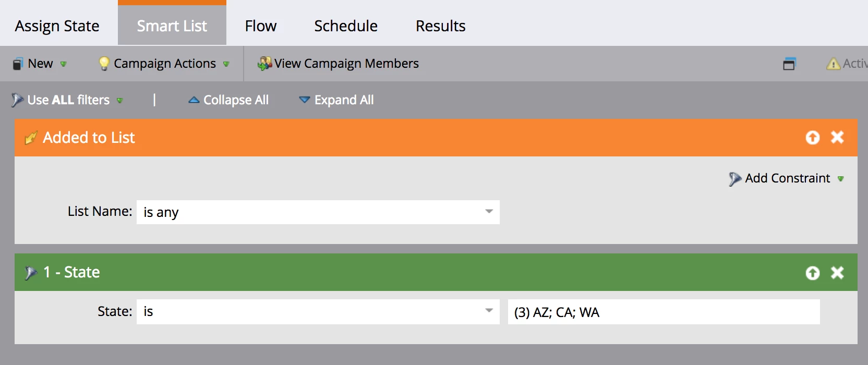The width and height of the screenshot is (868, 365).
Task: Click the Added to List trigger icon
Action: pos(31,138)
